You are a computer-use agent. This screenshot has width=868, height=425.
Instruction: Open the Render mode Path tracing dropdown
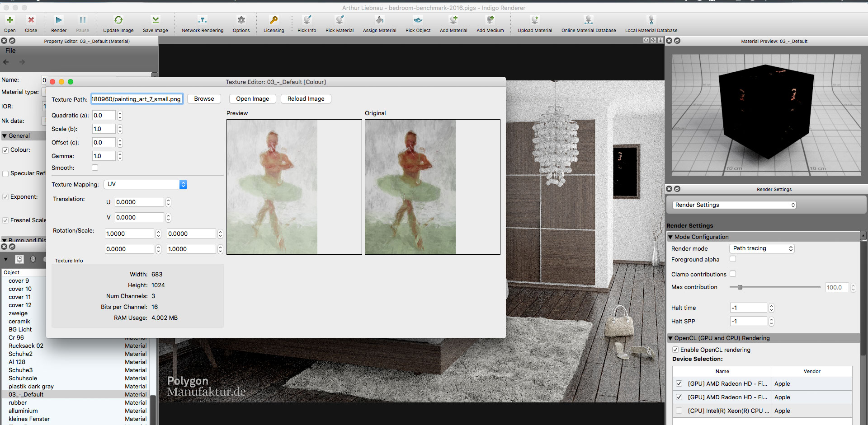coord(762,248)
